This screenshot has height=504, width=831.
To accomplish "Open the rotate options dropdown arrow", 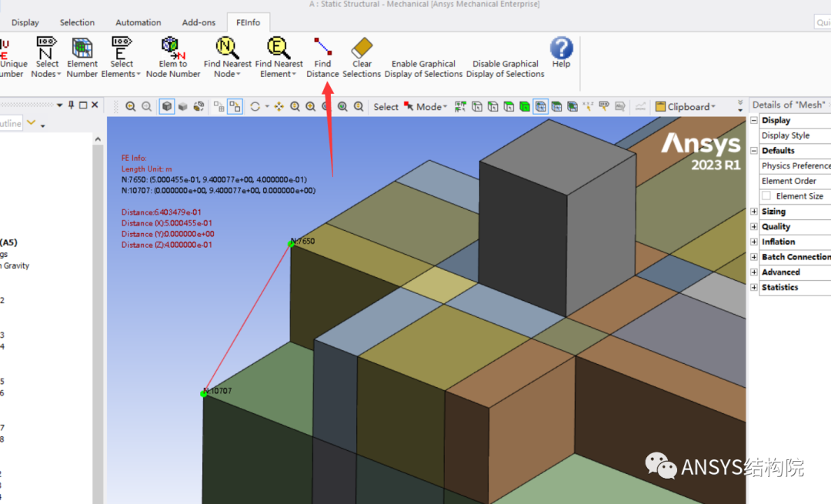I will (x=267, y=106).
